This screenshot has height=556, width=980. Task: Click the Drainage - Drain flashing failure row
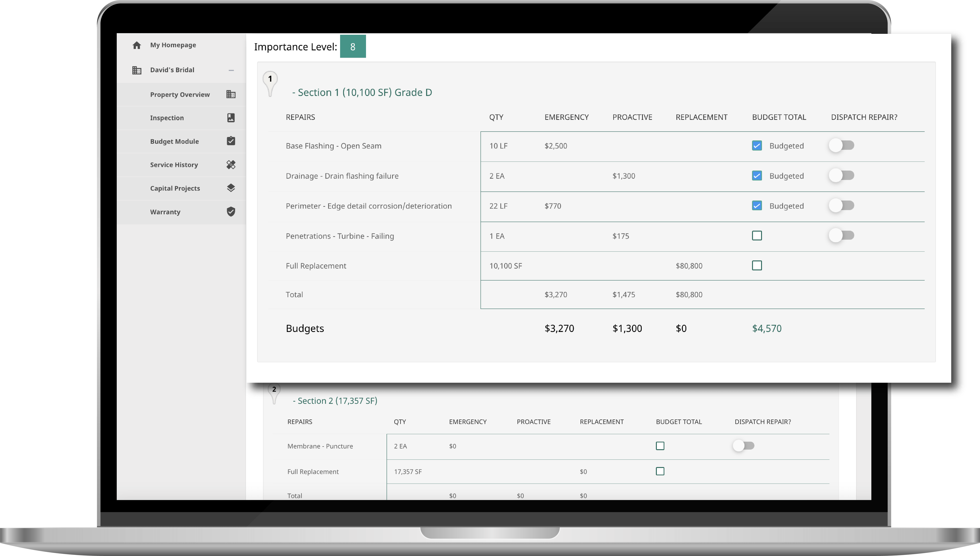pos(596,176)
